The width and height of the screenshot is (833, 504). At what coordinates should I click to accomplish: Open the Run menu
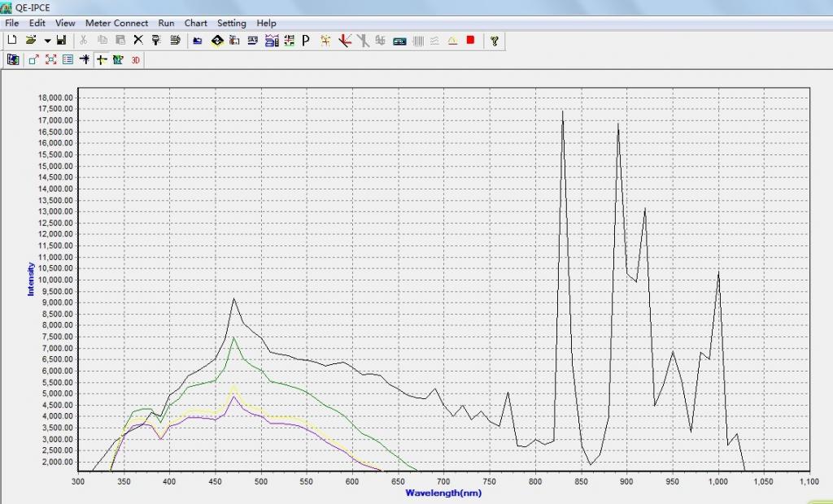pos(166,23)
